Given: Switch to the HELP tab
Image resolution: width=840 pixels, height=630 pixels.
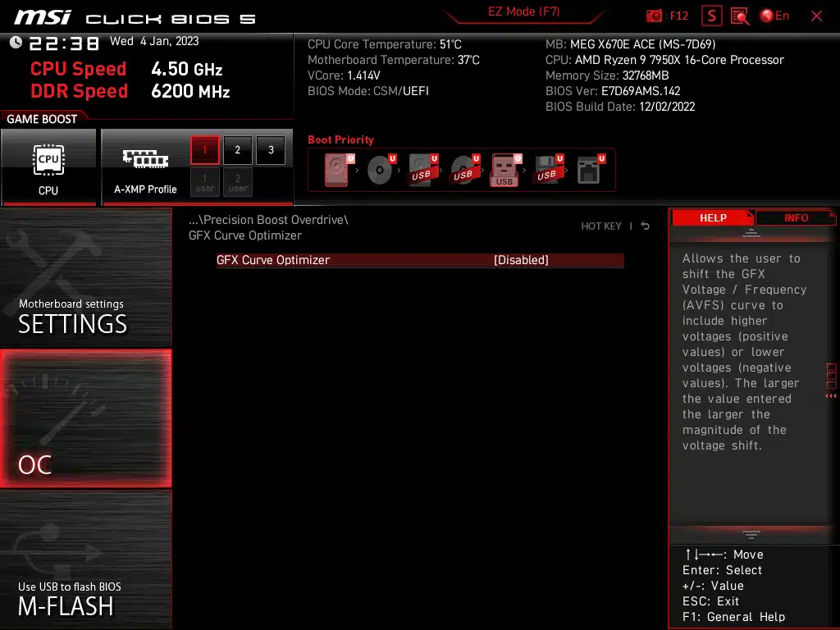Looking at the screenshot, I should (x=713, y=217).
